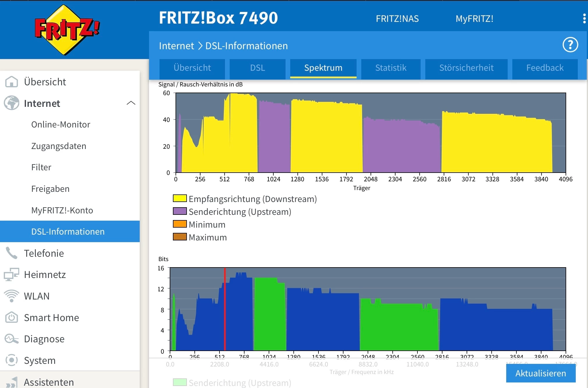
Task: Open the three-dot options menu
Action: [x=584, y=19]
